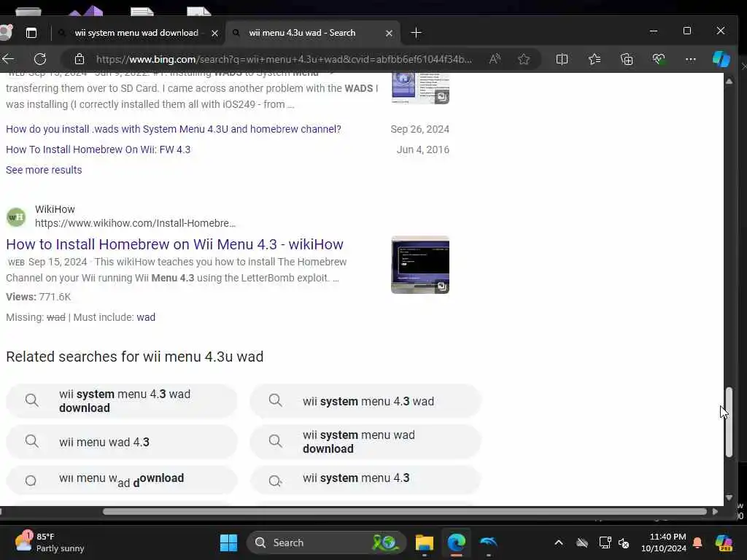Viewport: 747px width, 560px height.
Task: Search related 'wii system menu 4.3'
Action: click(365, 480)
